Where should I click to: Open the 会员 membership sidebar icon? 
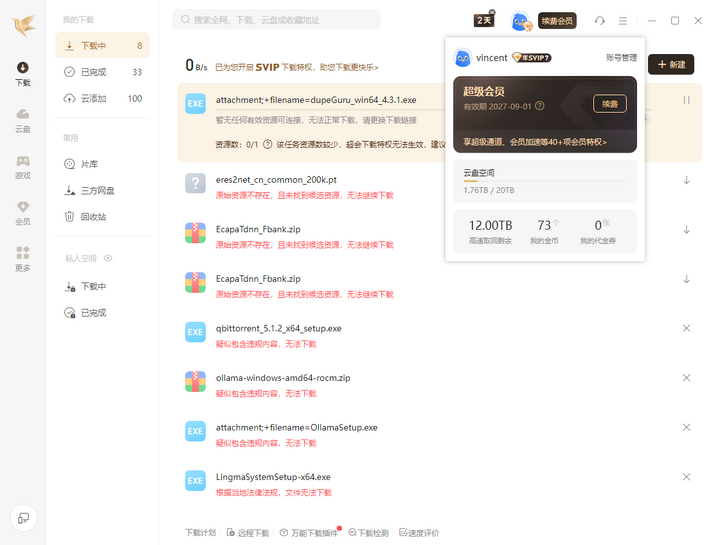[x=22, y=214]
